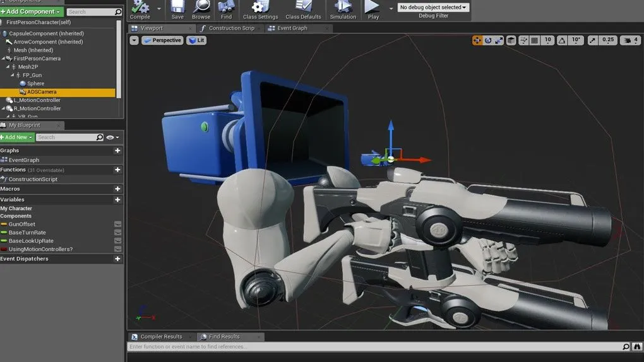Click the components panel vertical scrollbar
Viewport: 644px width, 362px height.
pos(119,59)
